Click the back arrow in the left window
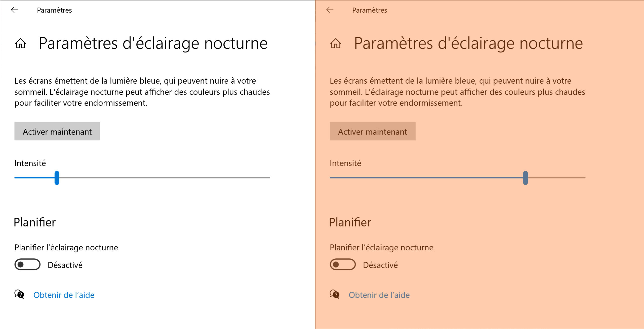Image resolution: width=644 pixels, height=329 pixels. [x=15, y=10]
